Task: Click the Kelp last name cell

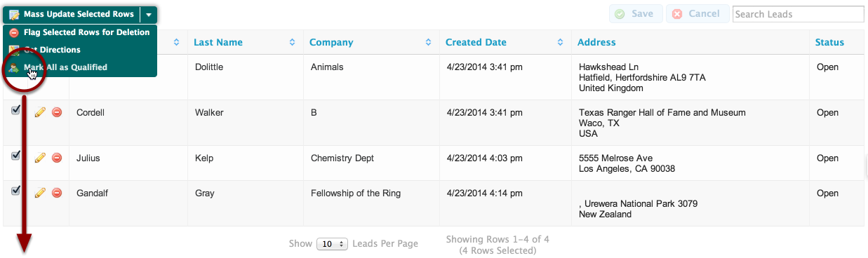Action: [246, 163]
